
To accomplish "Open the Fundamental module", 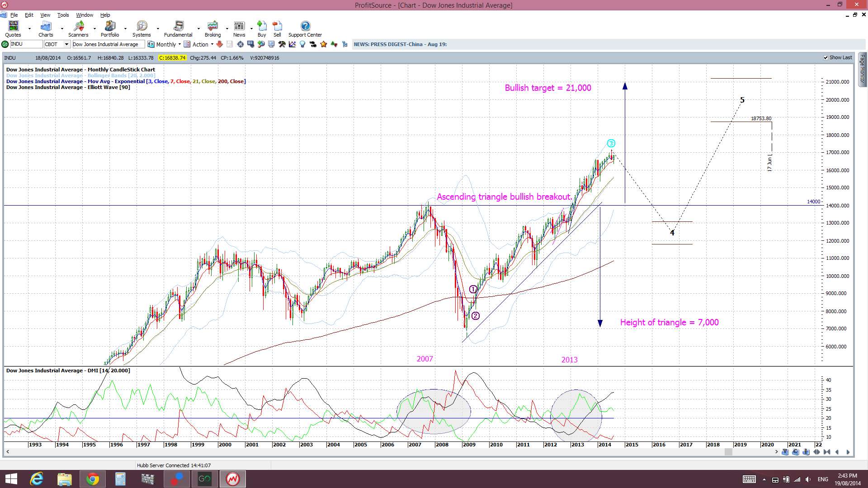I will tap(178, 29).
